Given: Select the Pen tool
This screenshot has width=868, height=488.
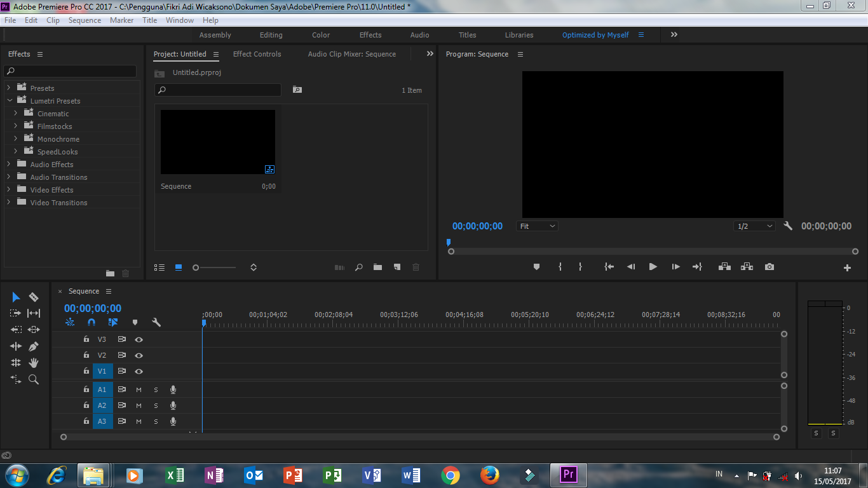Looking at the screenshot, I should click(34, 346).
